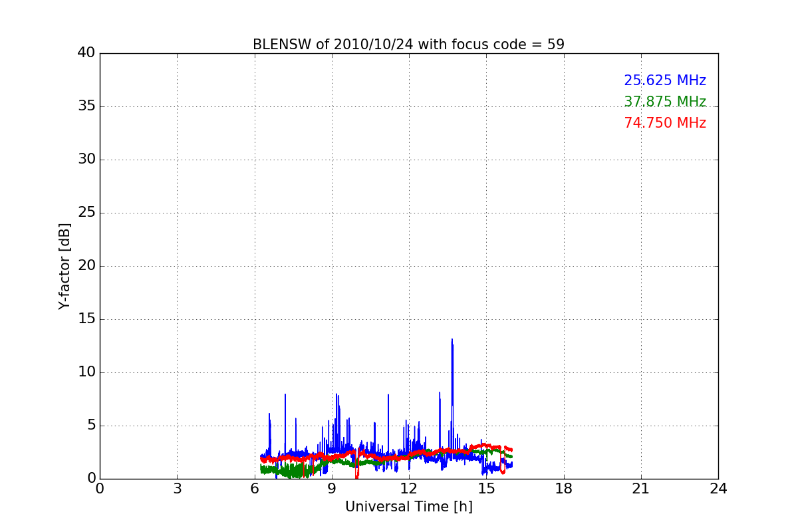Select the blue 25.625 MHz legend label
The image size is (798, 532).
coord(665,80)
